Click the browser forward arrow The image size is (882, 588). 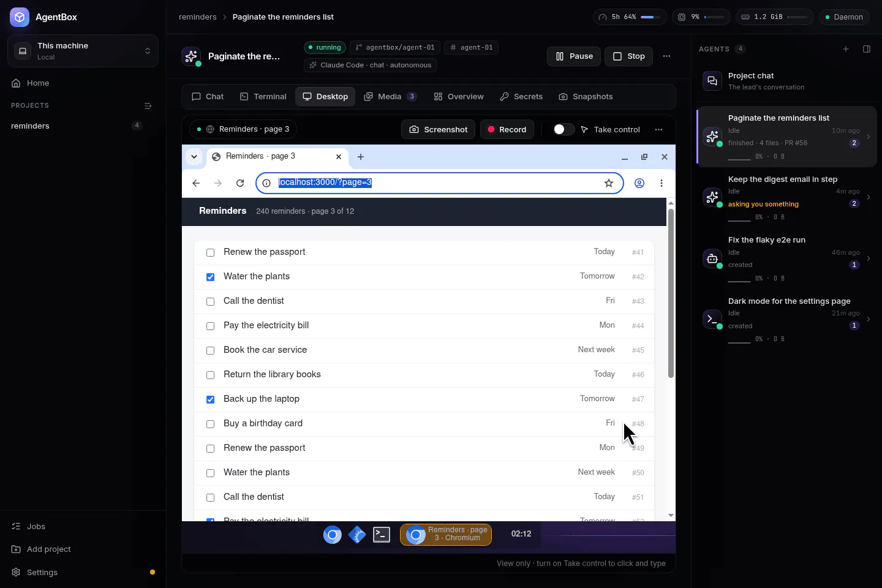pos(218,183)
